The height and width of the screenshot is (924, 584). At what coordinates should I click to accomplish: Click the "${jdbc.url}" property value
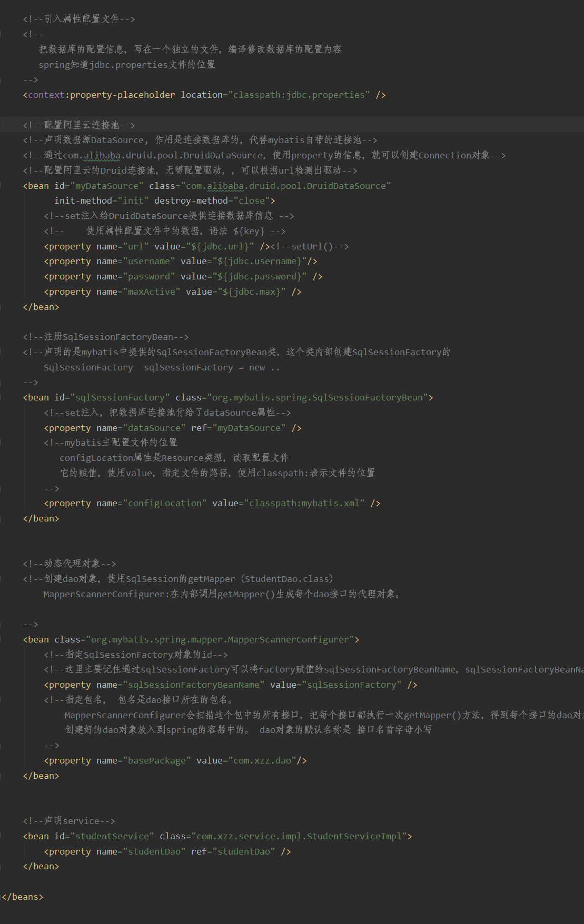click(220, 246)
